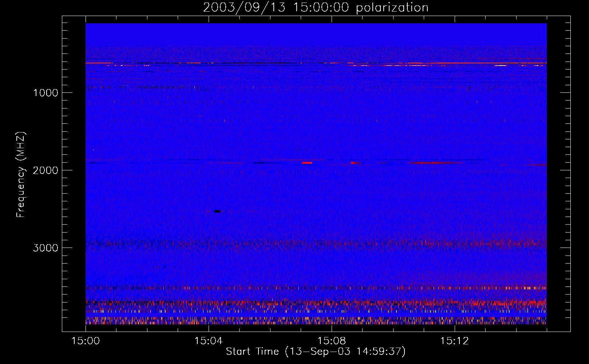Click the bright red burst just below 2000 MHz, before 15:08
589x364 pixels.
click(x=307, y=163)
